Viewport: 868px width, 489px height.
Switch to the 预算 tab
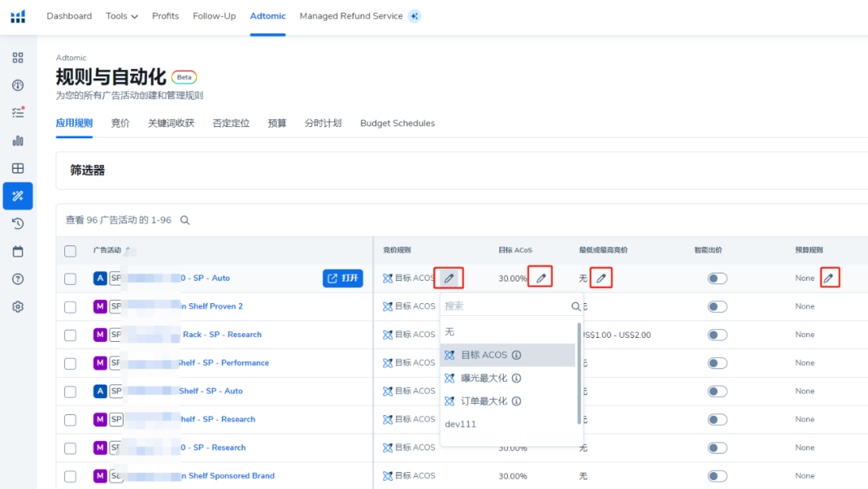point(276,123)
